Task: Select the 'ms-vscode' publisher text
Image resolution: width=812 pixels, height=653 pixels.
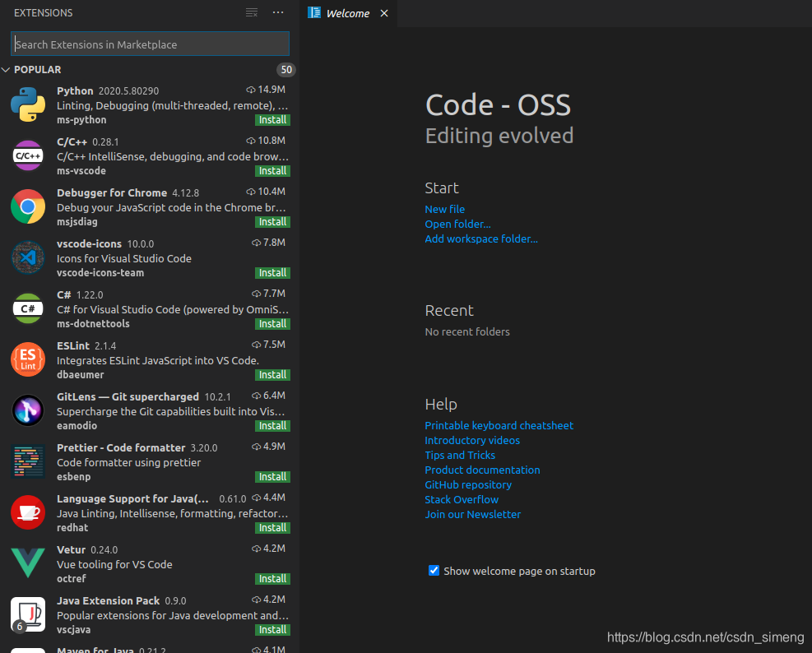Action: pos(81,171)
